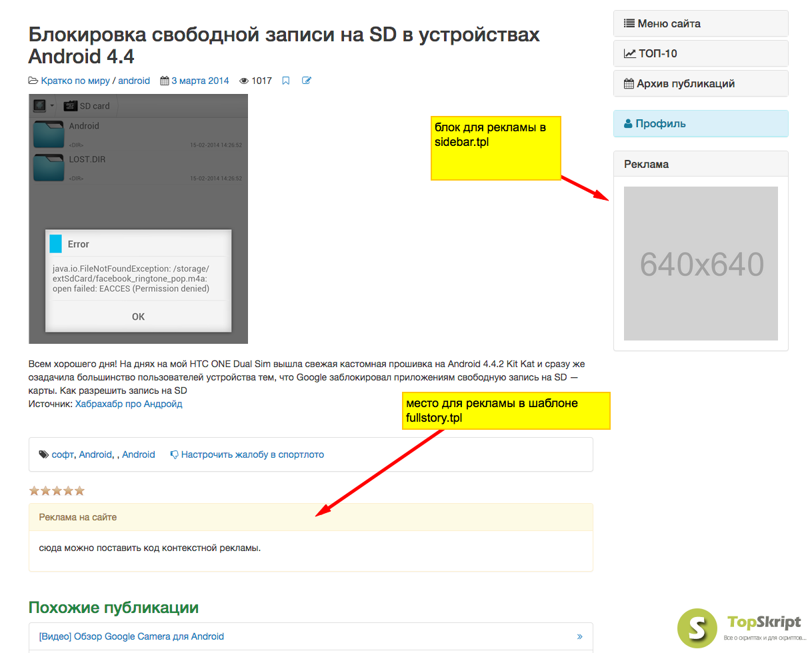Image resolution: width=812 pixels, height=653 pixels.
Task: Click the Реклама sidebar panel heading
Action: click(x=701, y=164)
